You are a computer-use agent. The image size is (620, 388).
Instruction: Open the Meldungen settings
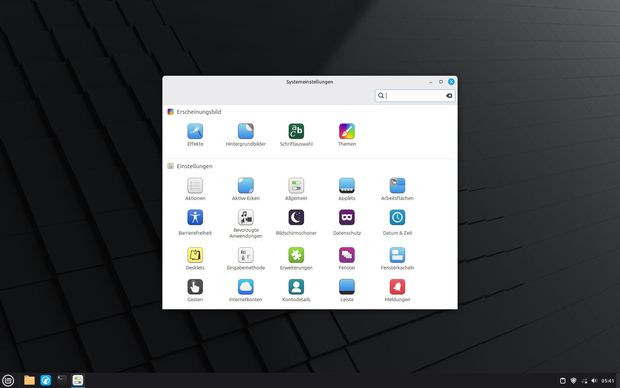point(397,291)
